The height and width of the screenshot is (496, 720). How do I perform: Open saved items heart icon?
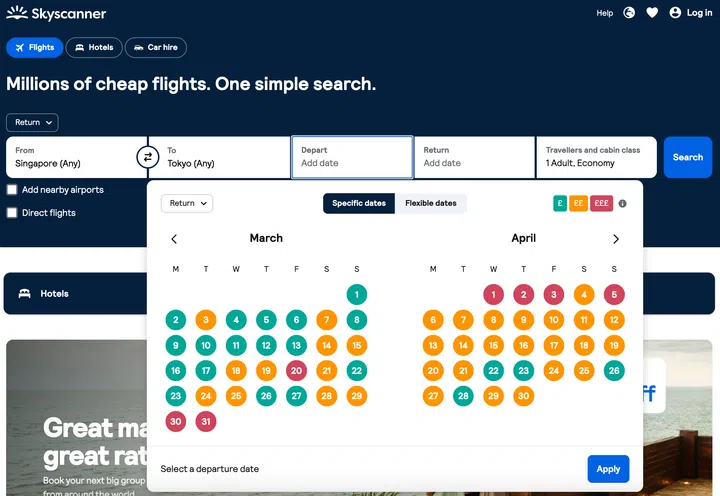point(652,13)
